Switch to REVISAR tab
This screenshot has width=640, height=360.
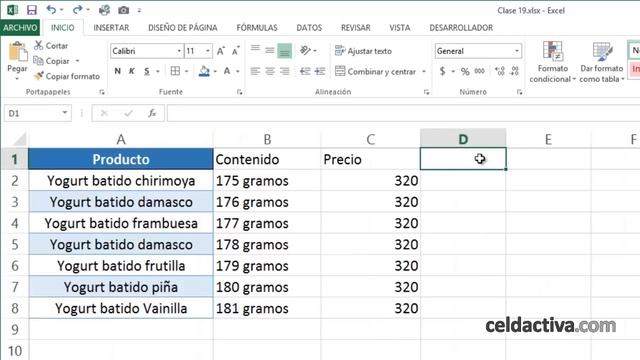(x=356, y=28)
